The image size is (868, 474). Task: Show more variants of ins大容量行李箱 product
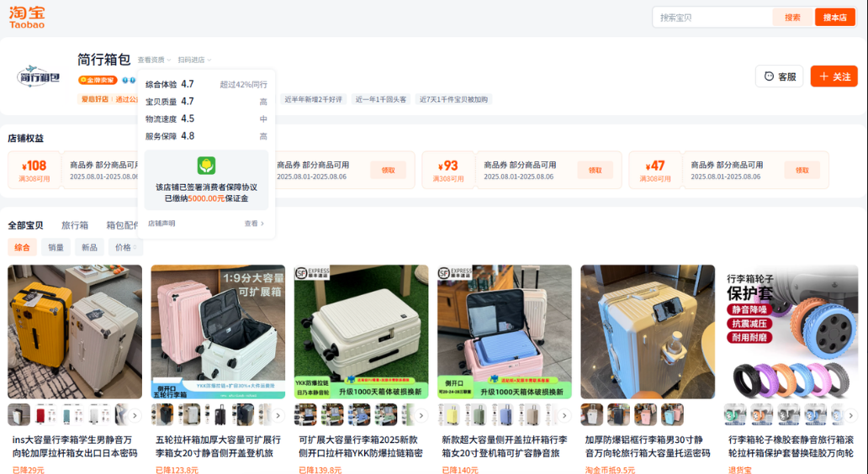tap(135, 415)
